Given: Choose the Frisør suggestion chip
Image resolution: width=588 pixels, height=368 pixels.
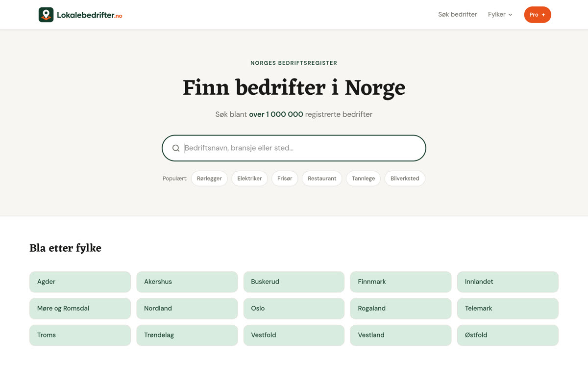Looking at the screenshot, I should (285, 179).
